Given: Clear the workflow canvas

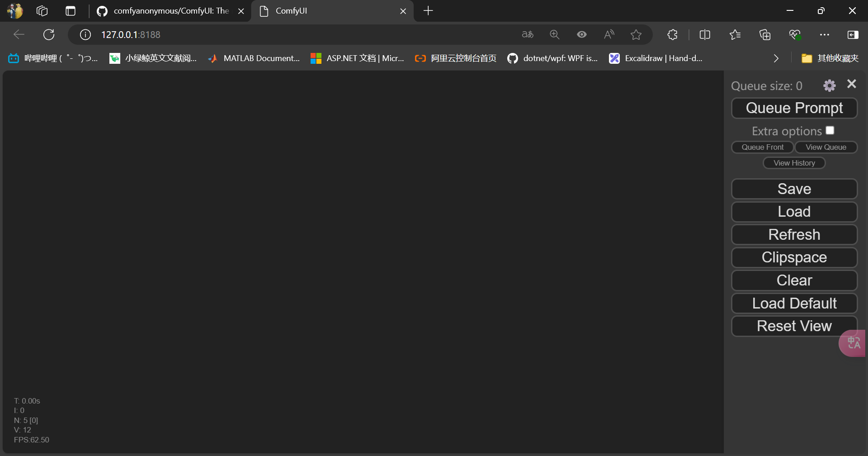Looking at the screenshot, I should [794, 280].
